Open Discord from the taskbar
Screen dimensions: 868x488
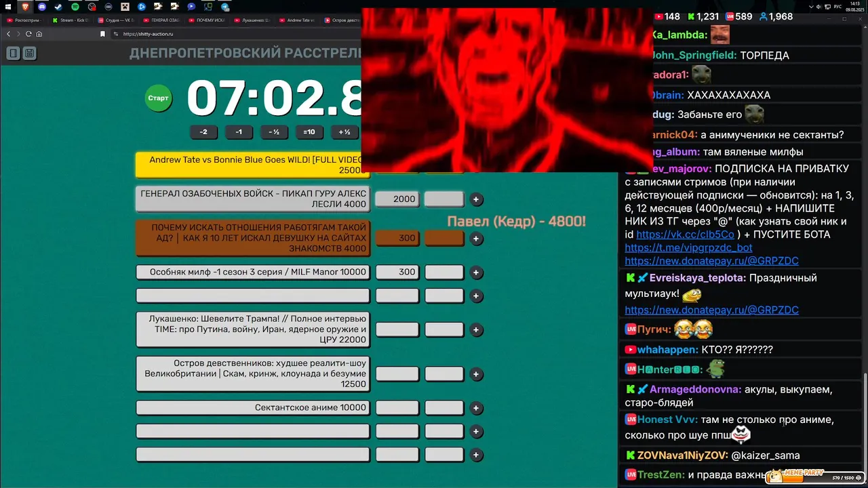tap(42, 6)
